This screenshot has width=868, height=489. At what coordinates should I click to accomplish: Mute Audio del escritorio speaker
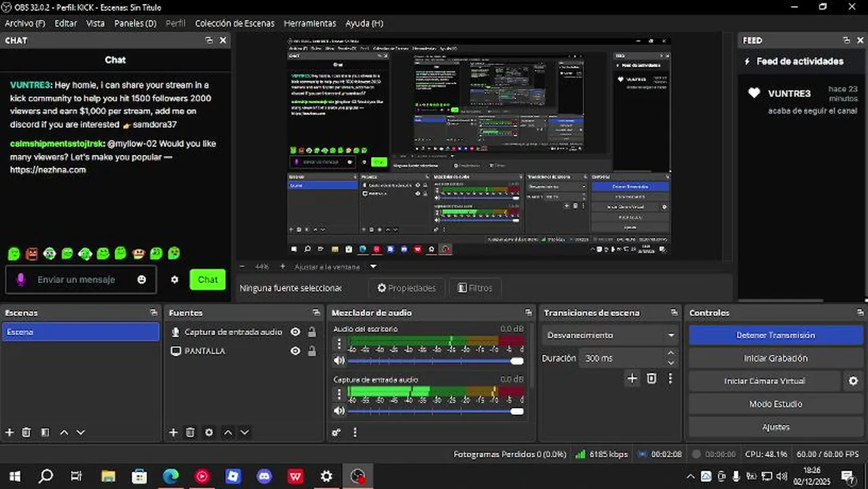click(339, 361)
